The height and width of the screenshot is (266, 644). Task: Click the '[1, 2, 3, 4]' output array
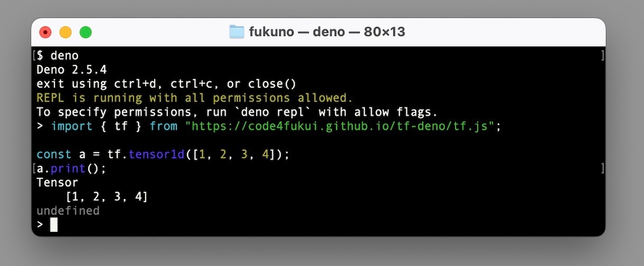(x=107, y=197)
